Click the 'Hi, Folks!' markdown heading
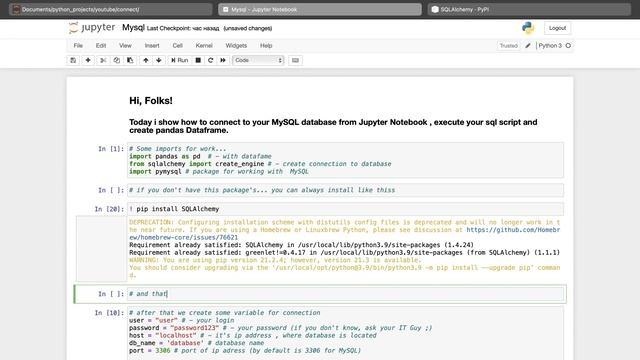The height and width of the screenshot is (360, 640). pos(151,101)
